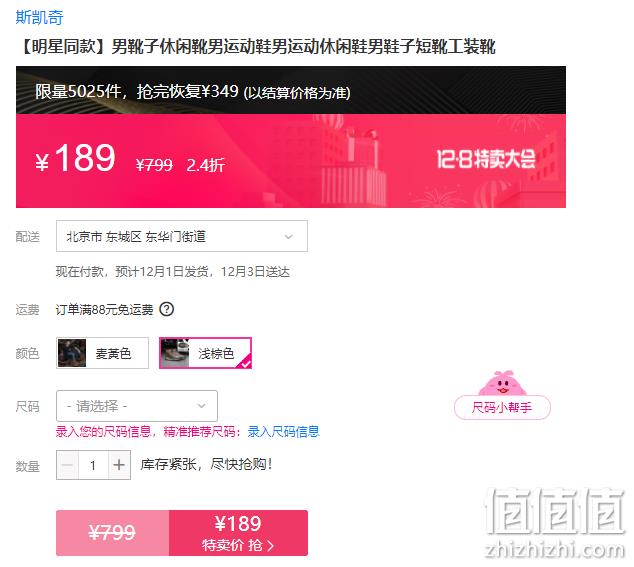Click the shipping fee help question icon
Viewport: 634px width, 567px height.
(x=167, y=309)
